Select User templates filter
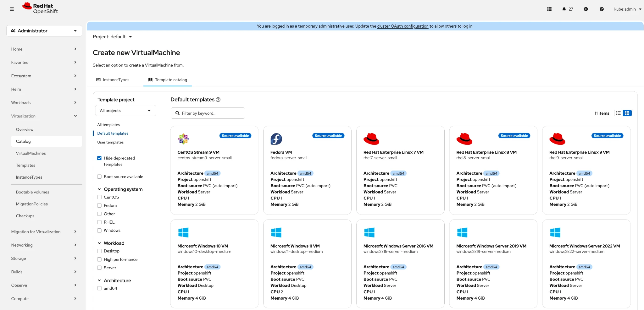644x310 pixels. (110, 142)
